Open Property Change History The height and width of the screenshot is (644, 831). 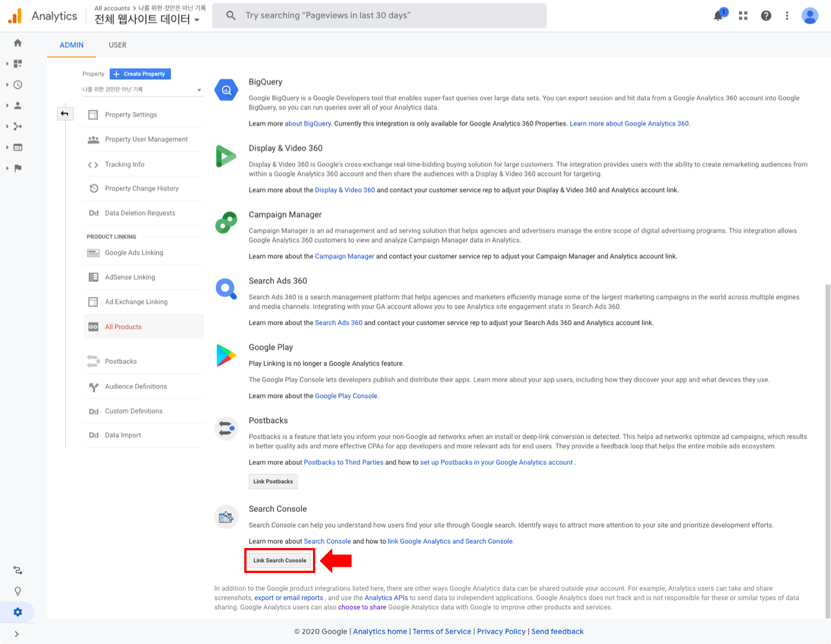(144, 189)
